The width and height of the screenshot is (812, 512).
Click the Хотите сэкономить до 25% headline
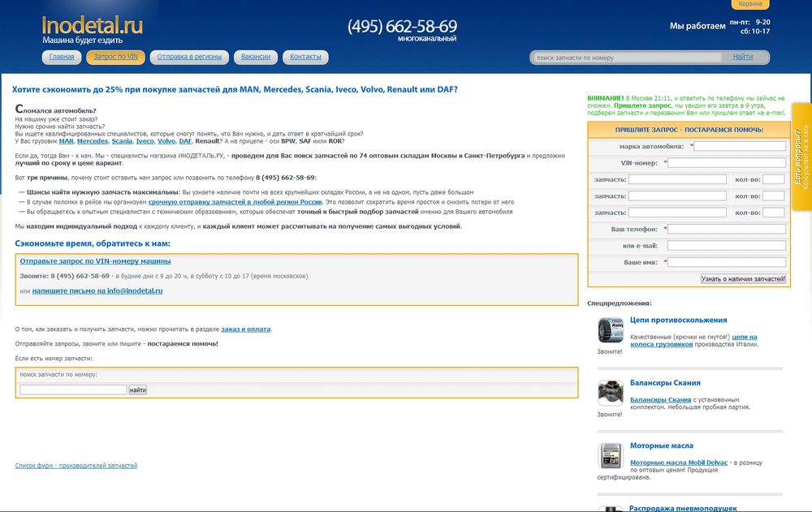pyautogui.click(x=235, y=89)
